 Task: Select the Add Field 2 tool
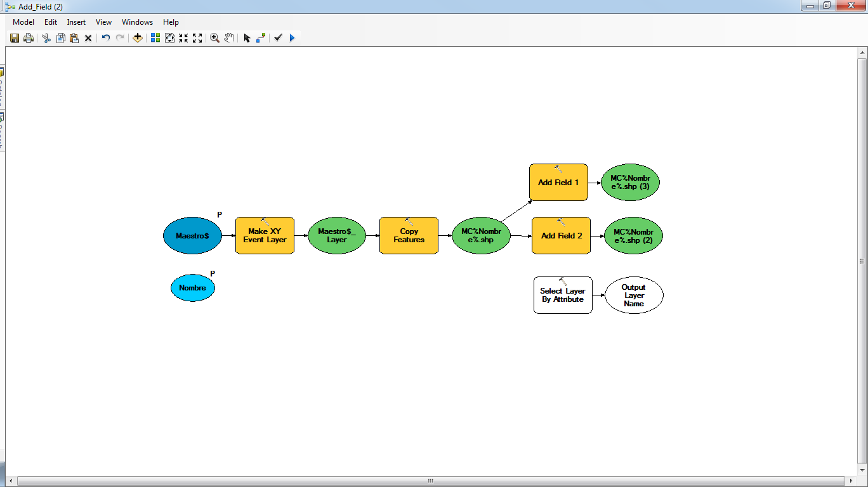click(x=562, y=236)
